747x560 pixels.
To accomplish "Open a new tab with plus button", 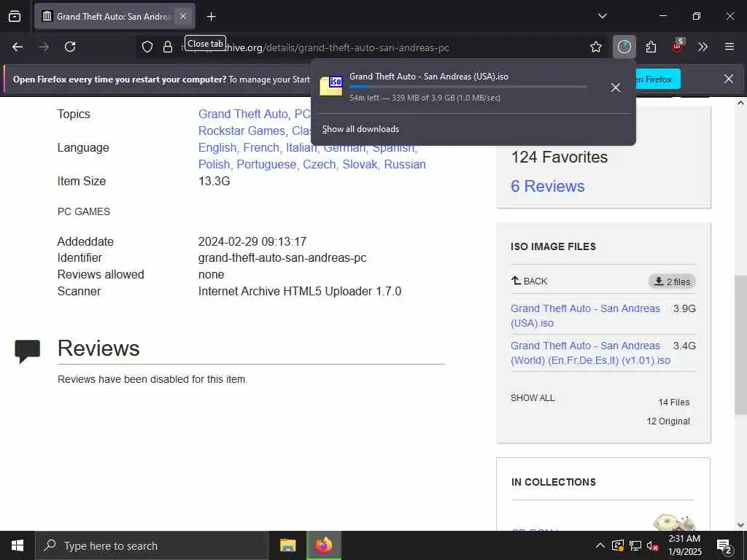I will pos(211,17).
